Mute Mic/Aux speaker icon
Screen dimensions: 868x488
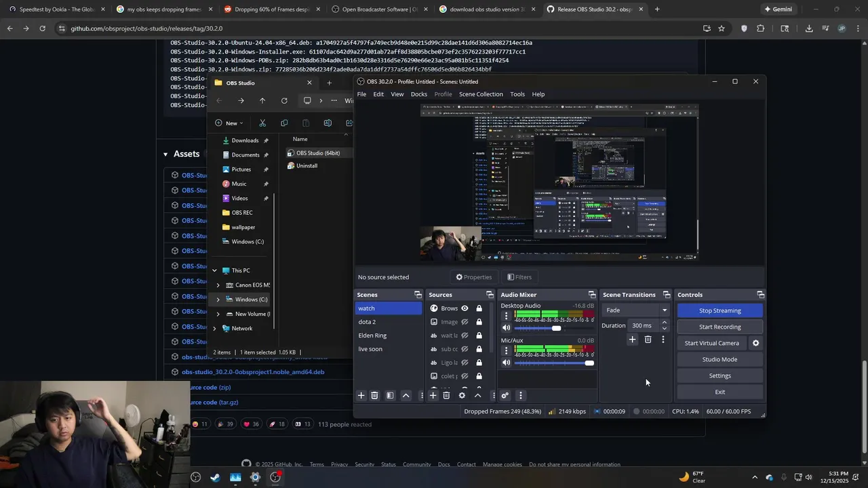pos(506,363)
